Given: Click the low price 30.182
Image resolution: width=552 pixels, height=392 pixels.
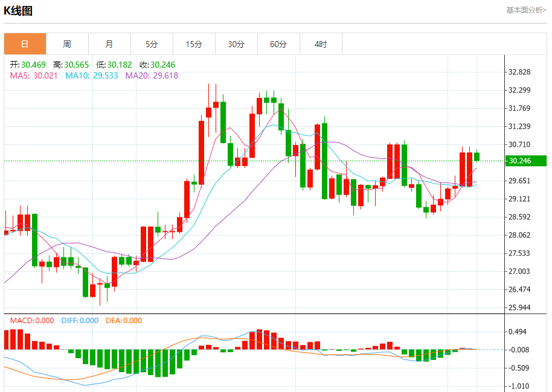Looking at the screenshot, I should click(x=120, y=65).
